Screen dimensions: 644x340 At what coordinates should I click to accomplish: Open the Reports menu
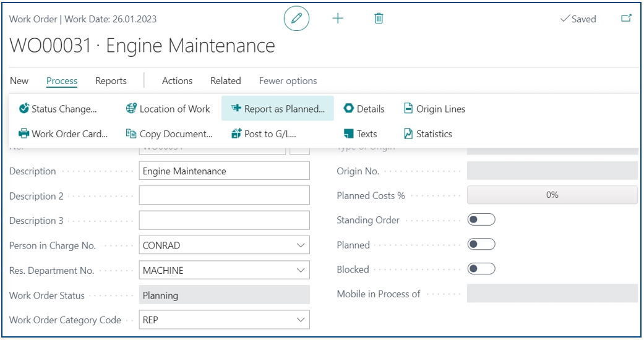tap(111, 81)
